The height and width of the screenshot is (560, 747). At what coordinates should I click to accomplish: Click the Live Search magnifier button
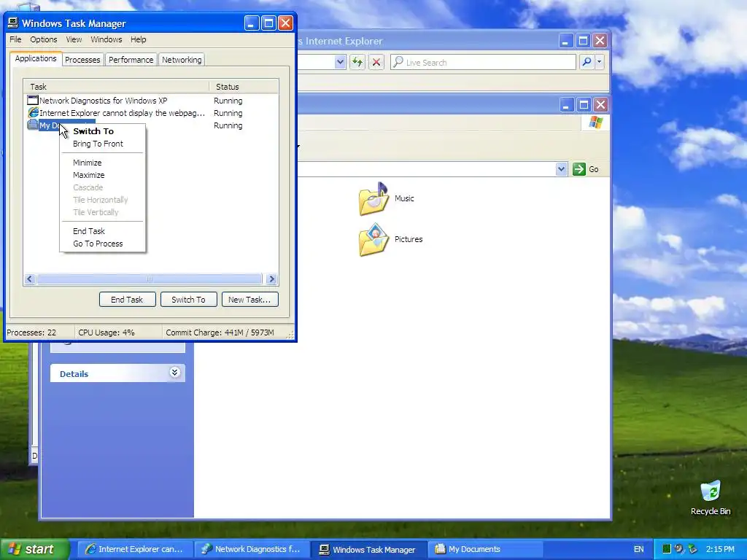(x=587, y=62)
